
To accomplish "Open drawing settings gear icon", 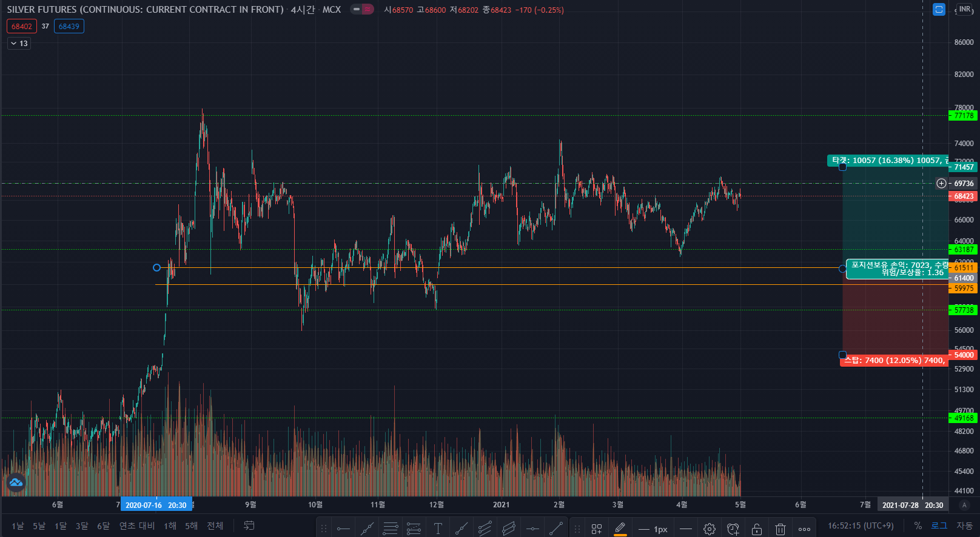I will [710, 529].
